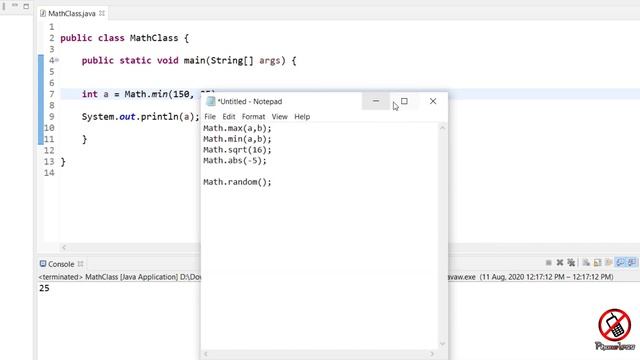
Task: Click the Notepad app icon in title bar
Action: [x=211, y=101]
